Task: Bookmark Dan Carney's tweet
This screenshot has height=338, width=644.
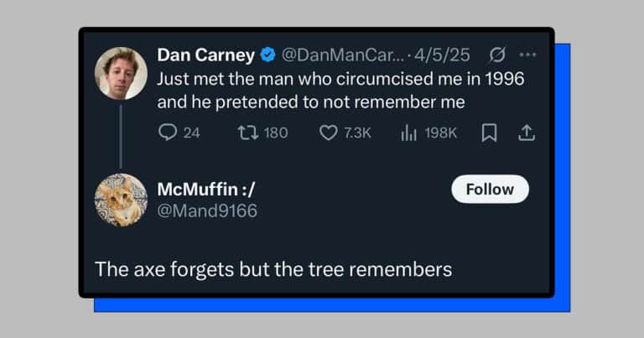Action: coord(490,133)
